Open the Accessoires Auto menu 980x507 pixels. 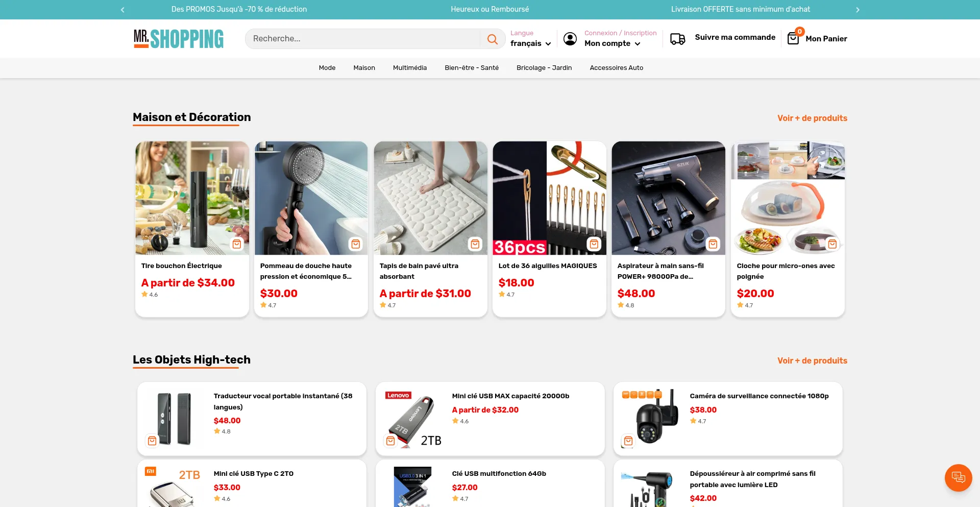[616, 68]
